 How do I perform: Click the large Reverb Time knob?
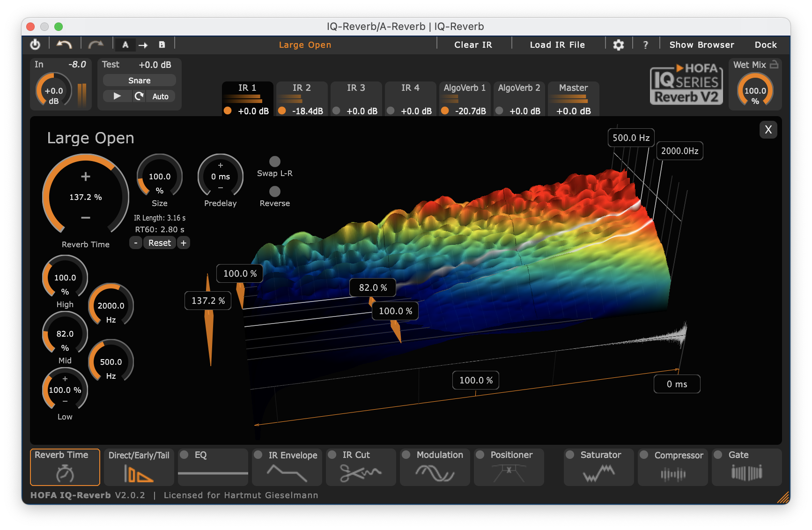[x=86, y=197]
